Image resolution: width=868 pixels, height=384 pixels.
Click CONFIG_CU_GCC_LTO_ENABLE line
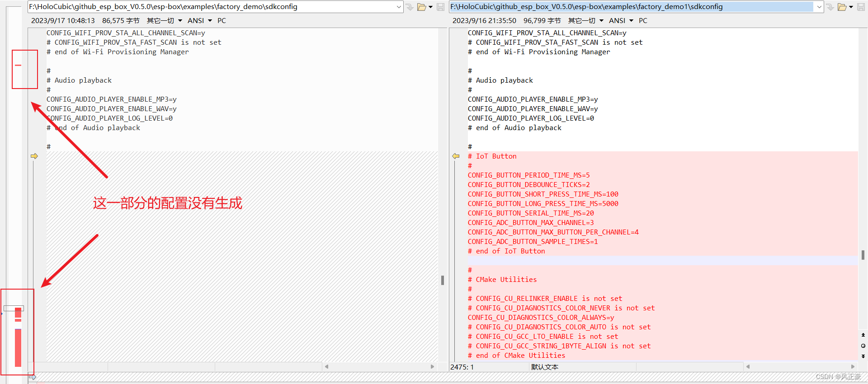click(543, 337)
